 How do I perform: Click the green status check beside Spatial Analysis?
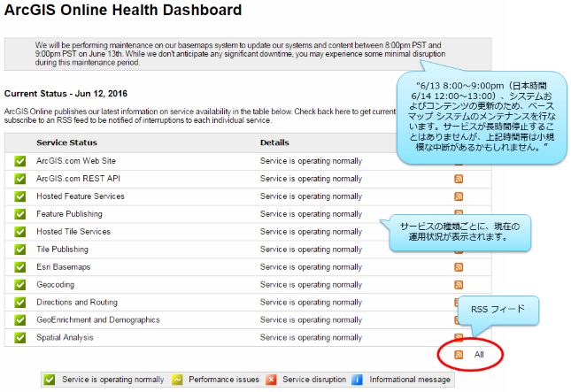coord(20,338)
